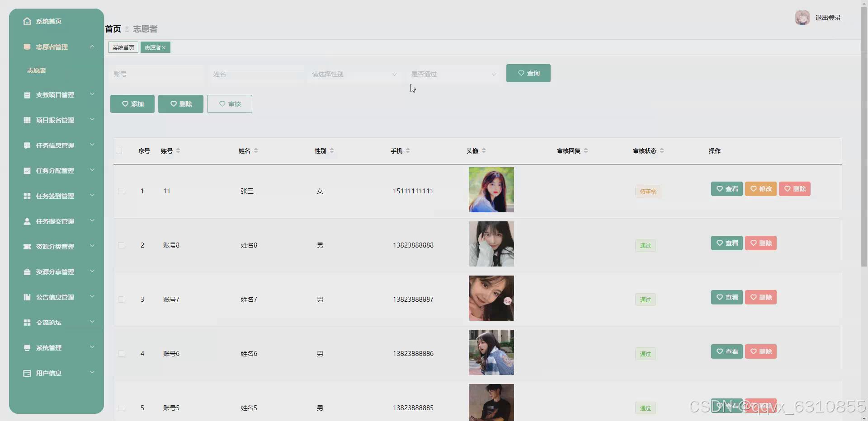Open the avatar photo in 张三 row
Screen dimensions: 868x421
[491, 190]
